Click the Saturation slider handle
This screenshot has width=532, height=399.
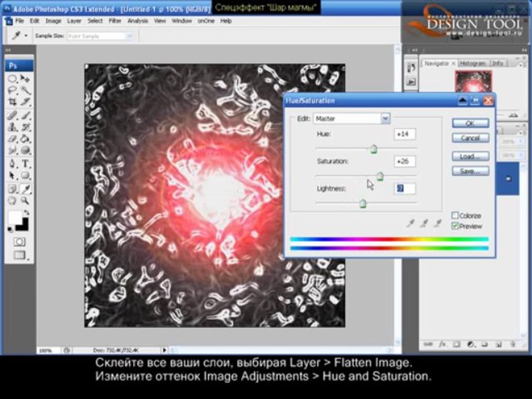(x=380, y=176)
